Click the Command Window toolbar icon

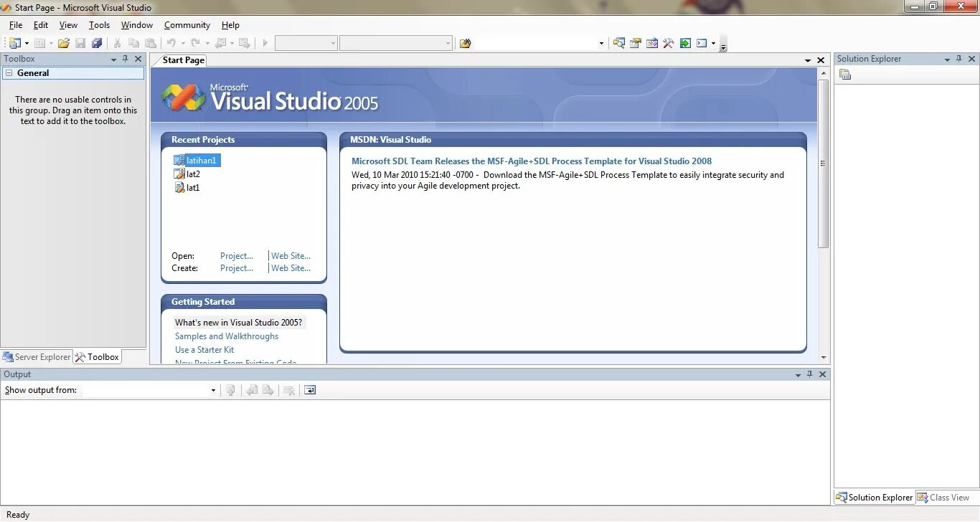pyautogui.click(x=702, y=43)
